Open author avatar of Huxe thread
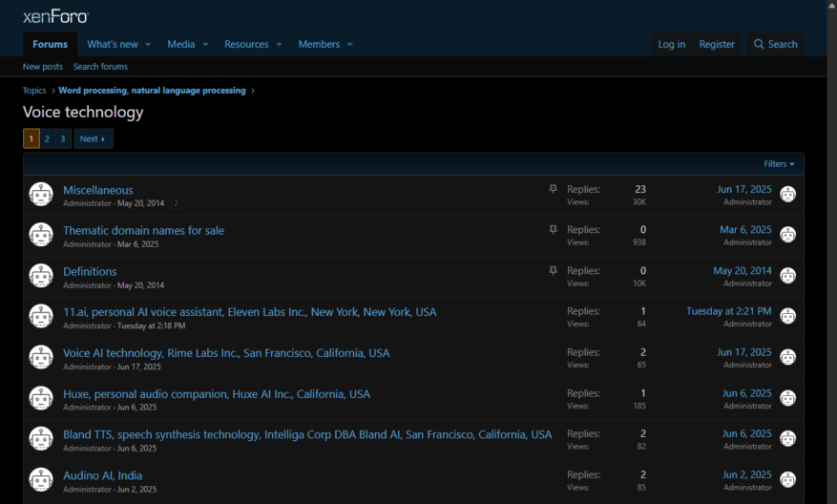The width and height of the screenshot is (837, 504). click(41, 398)
